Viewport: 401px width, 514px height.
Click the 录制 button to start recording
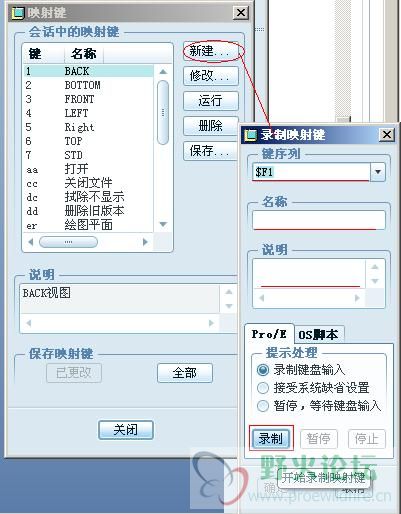[x=271, y=439]
